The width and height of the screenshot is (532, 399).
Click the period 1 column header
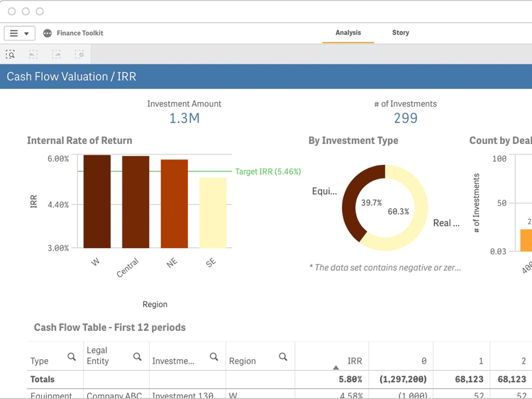point(481,361)
